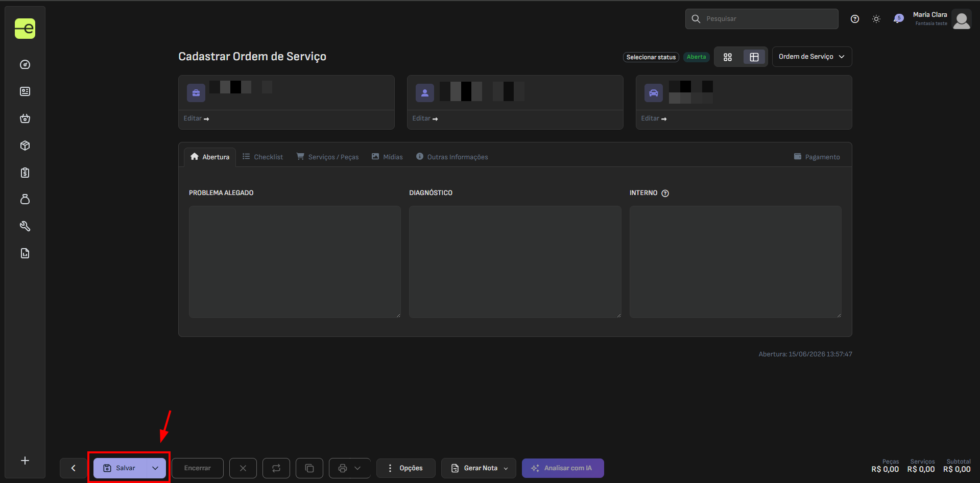Open Ordem de Serviço dropdown
The height and width of the screenshot is (483, 980).
[812, 57]
